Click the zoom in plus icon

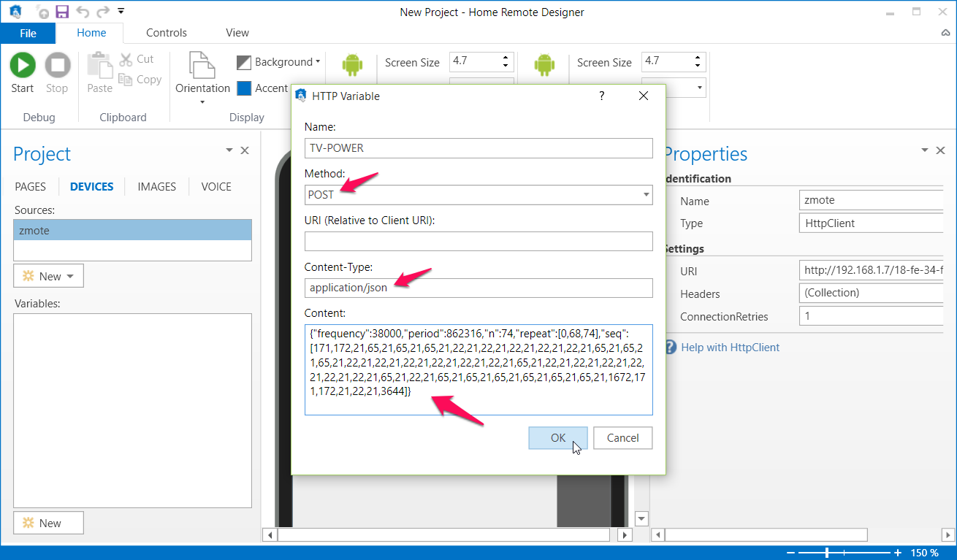tap(898, 553)
